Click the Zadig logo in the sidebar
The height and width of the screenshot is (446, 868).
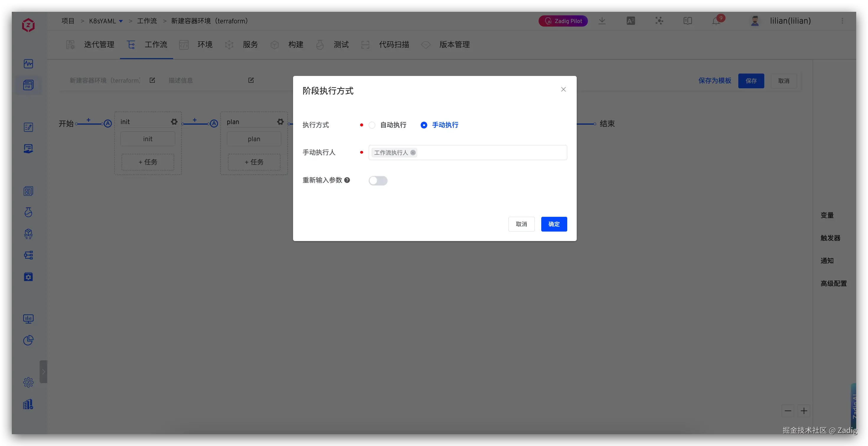28,25
